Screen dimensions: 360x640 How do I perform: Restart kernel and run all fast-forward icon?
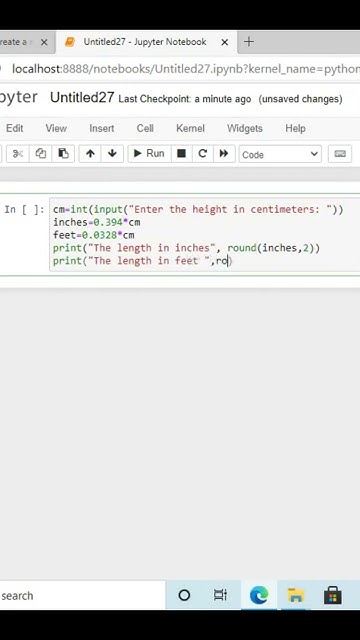coord(224,154)
